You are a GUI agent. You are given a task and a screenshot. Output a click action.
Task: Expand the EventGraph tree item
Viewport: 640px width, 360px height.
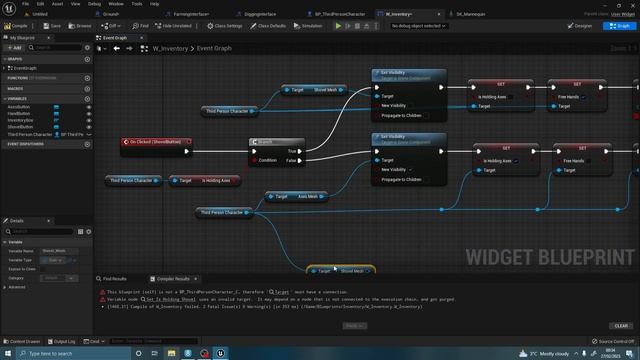click(x=4, y=68)
